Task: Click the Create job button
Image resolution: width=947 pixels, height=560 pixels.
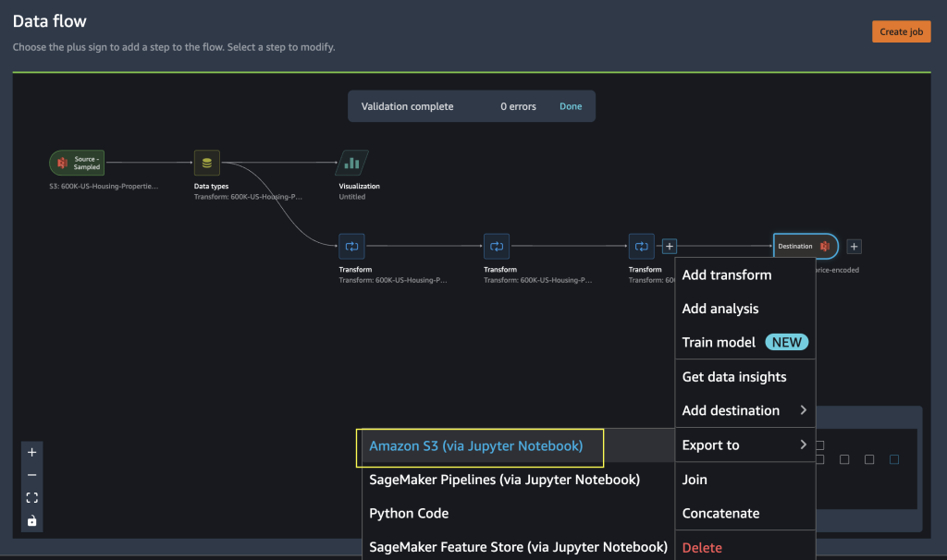Action: point(901,31)
